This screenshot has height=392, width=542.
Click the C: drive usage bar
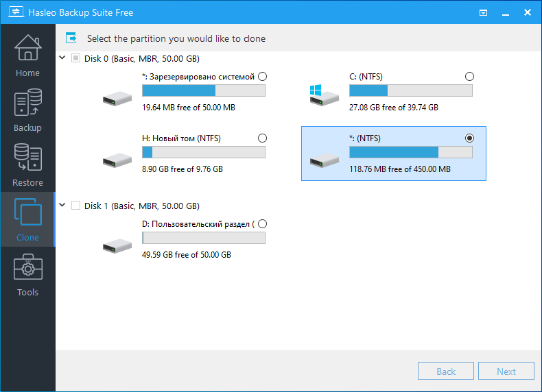411,90
